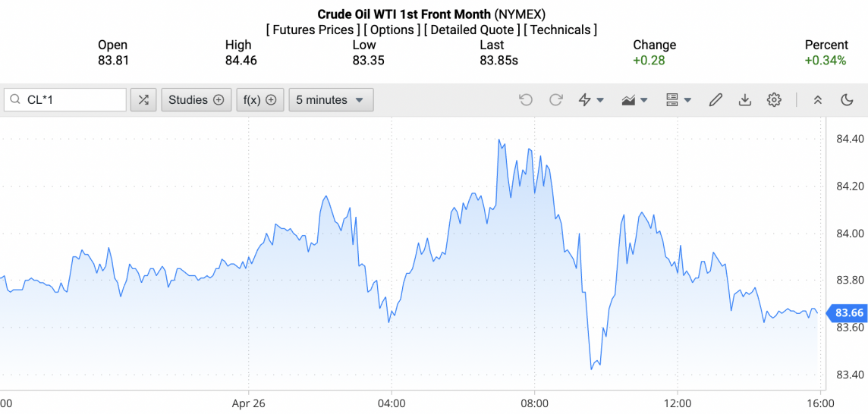
Task: Expand the chart type dropdown
Action: tap(634, 100)
